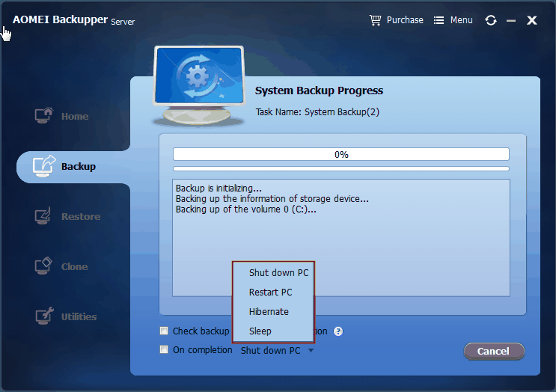556x392 pixels.
Task: Click the Purchase link text
Action: pyautogui.click(x=405, y=20)
